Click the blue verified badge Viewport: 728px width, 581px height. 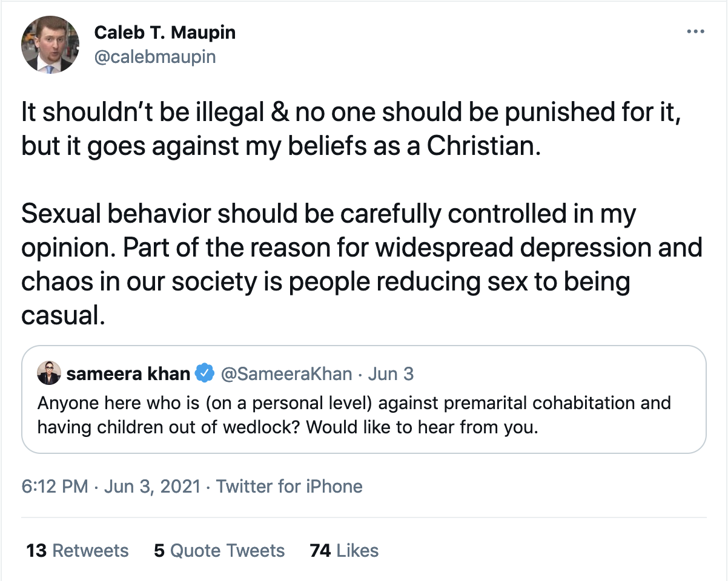pos(205,374)
